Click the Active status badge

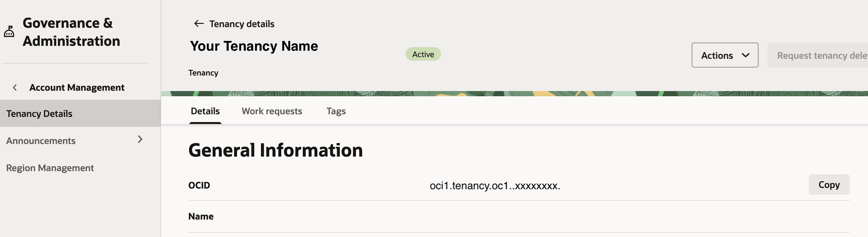click(423, 54)
